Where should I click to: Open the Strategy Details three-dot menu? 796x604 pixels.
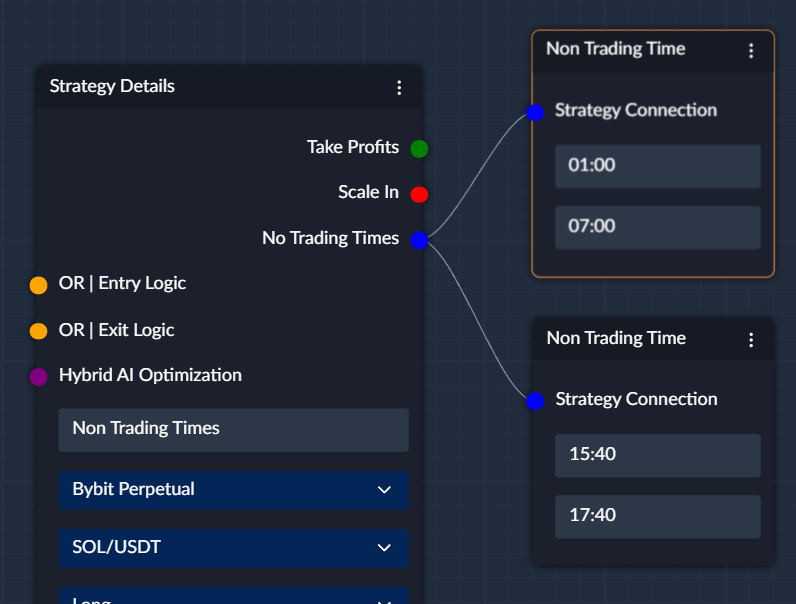coord(399,88)
